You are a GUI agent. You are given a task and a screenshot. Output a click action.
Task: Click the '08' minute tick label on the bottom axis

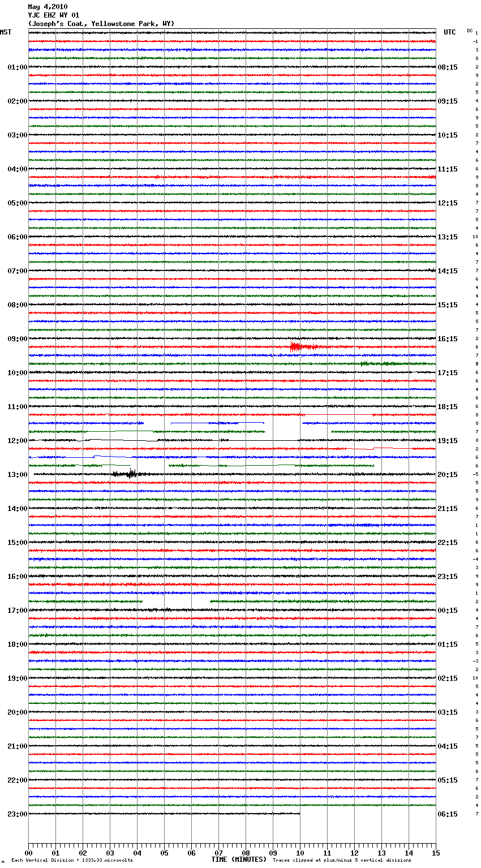pos(246,853)
